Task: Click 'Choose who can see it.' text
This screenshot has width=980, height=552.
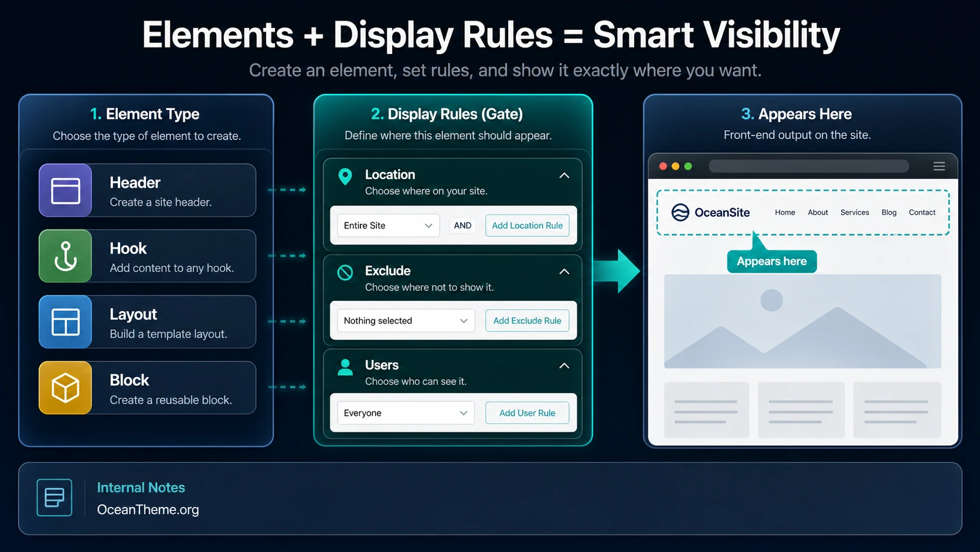Action: 416,381
